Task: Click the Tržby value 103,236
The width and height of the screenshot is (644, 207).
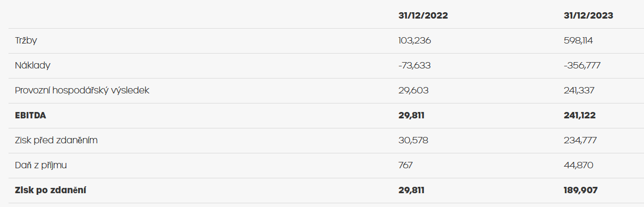Action: 414,41
